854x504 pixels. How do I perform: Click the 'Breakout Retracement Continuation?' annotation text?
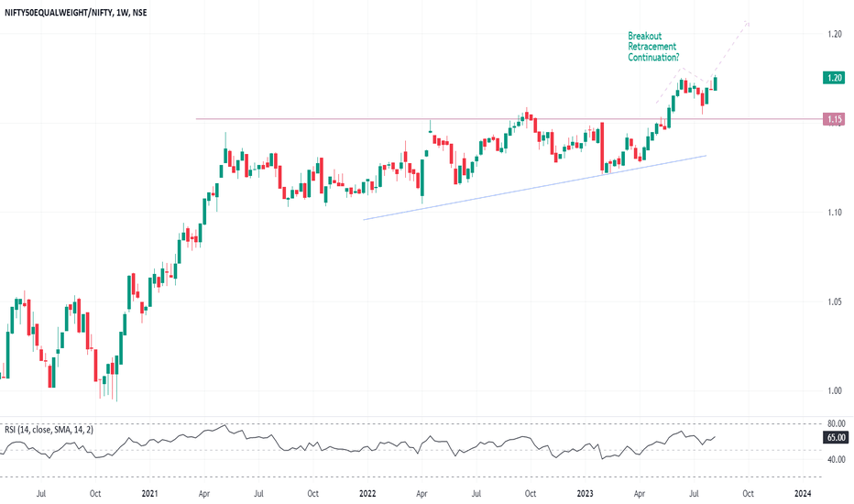point(653,47)
